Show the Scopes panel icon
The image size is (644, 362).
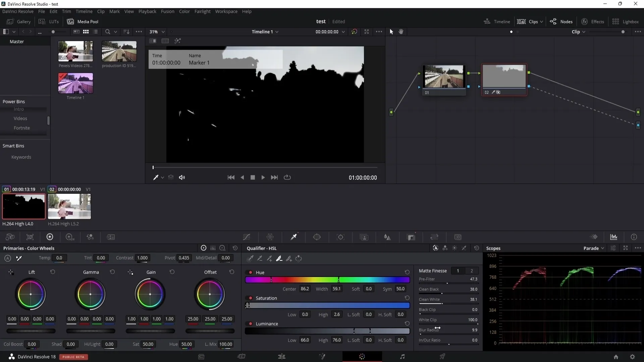pyautogui.click(x=614, y=237)
